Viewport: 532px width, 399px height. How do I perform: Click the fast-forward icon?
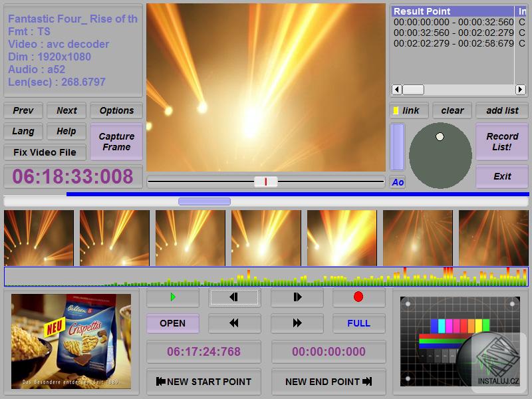(297, 324)
